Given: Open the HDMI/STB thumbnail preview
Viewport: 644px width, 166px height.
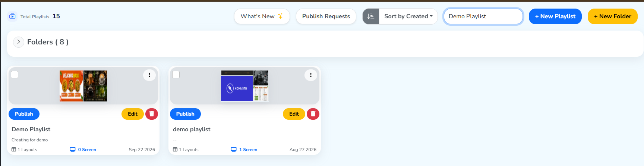Looking at the screenshot, I should click(245, 86).
